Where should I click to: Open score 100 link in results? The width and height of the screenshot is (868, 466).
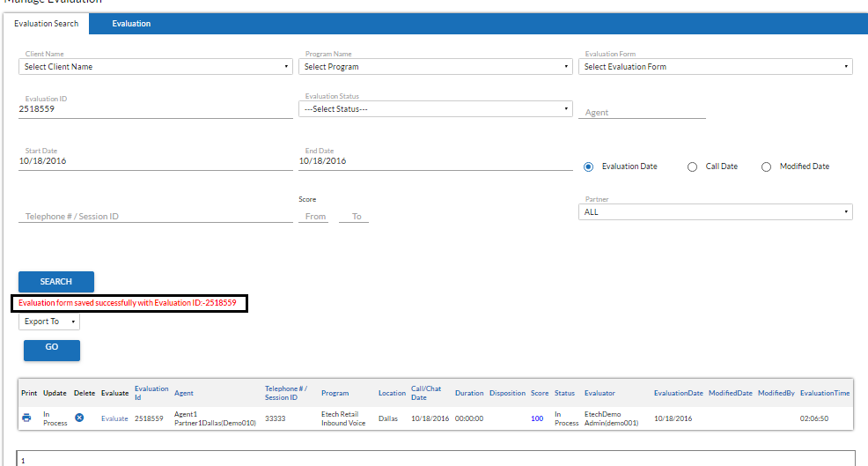[537, 418]
